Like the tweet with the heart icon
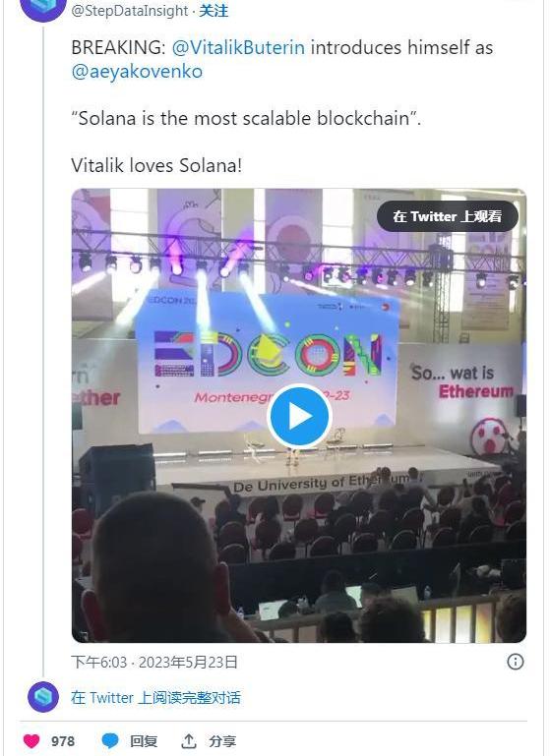 (31, 741)
